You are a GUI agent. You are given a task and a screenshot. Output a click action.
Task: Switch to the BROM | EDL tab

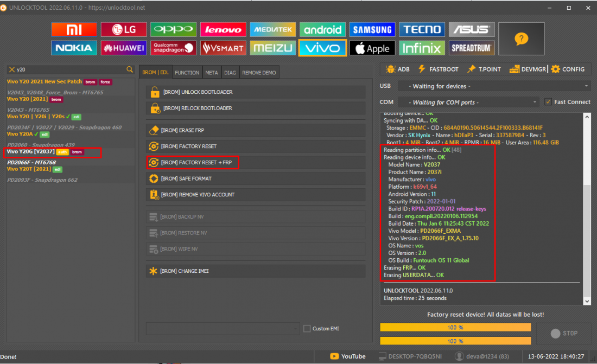[x=155, y=72]
